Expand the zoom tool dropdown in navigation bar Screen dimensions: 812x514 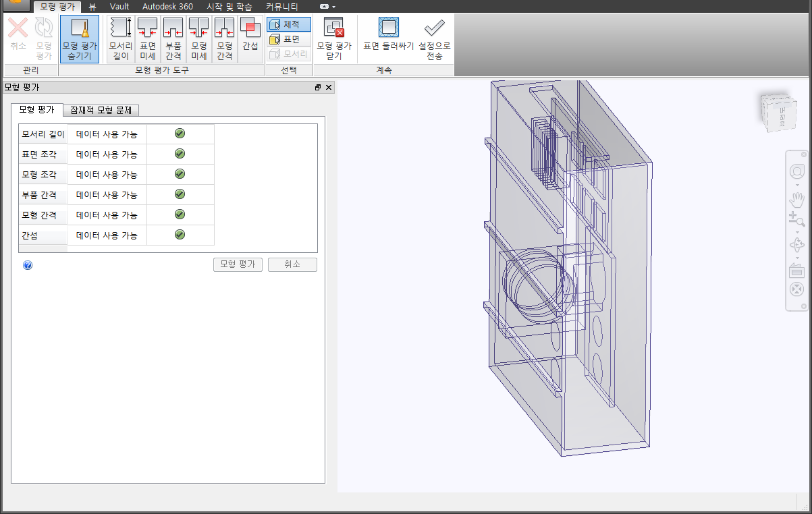(x=797, y=231)
